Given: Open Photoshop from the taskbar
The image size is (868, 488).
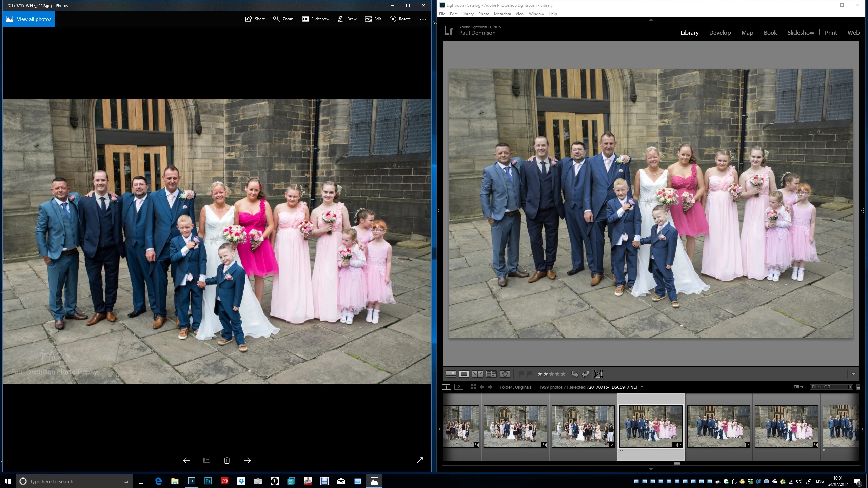Looking at the screenshot, I should click(x=208, y=481).
